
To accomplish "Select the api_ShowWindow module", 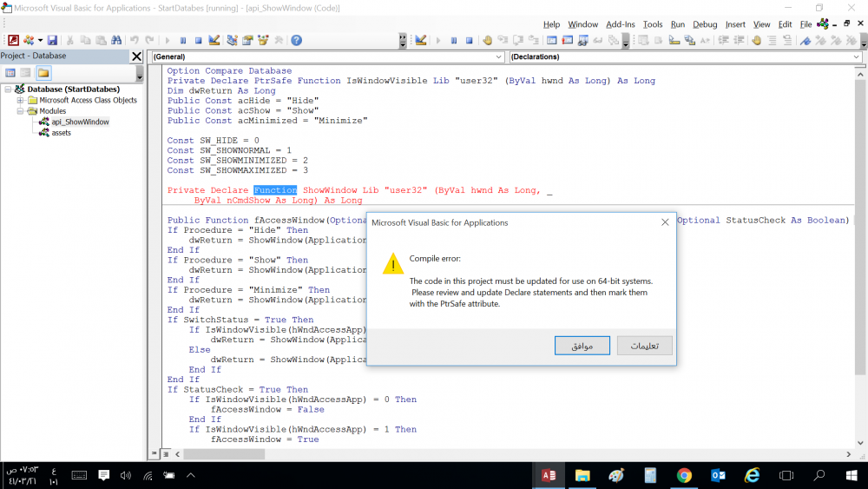I will point(80,122).
